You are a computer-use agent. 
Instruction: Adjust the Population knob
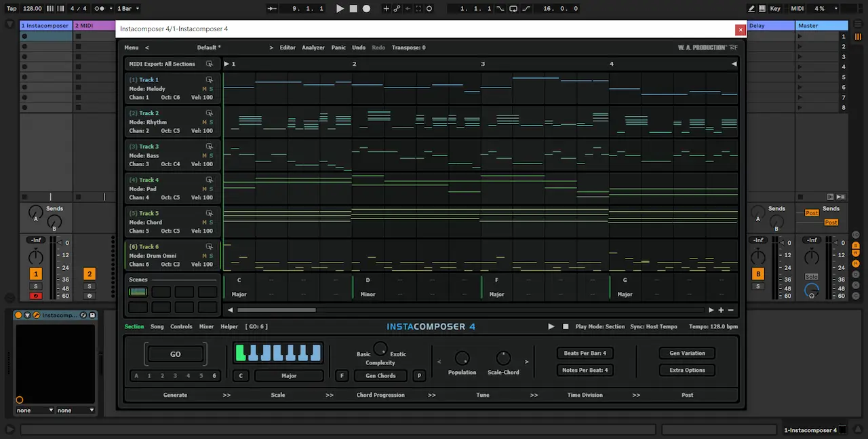462,358
